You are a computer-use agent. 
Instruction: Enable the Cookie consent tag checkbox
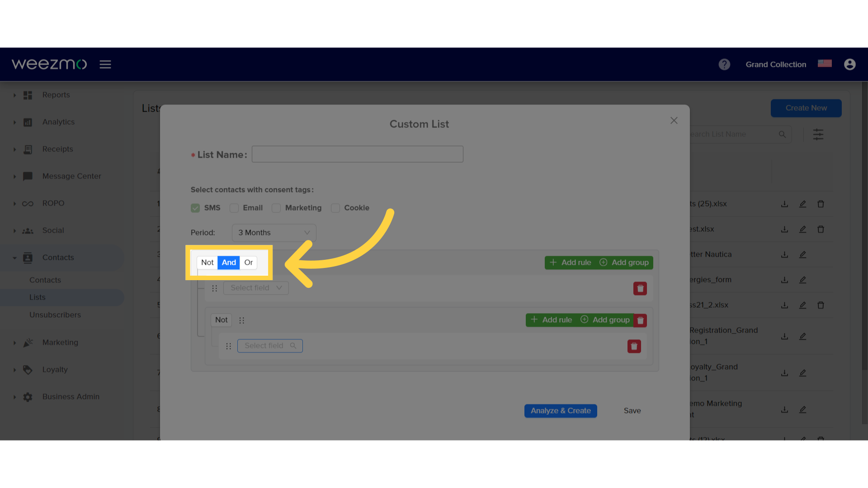click(335, 208)
